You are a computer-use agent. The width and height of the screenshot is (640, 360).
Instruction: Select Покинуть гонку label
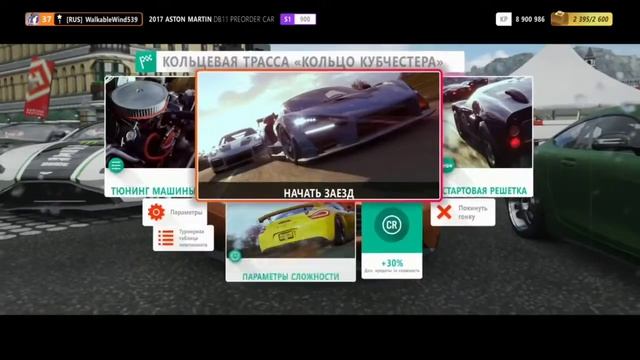tap(473, 213)
